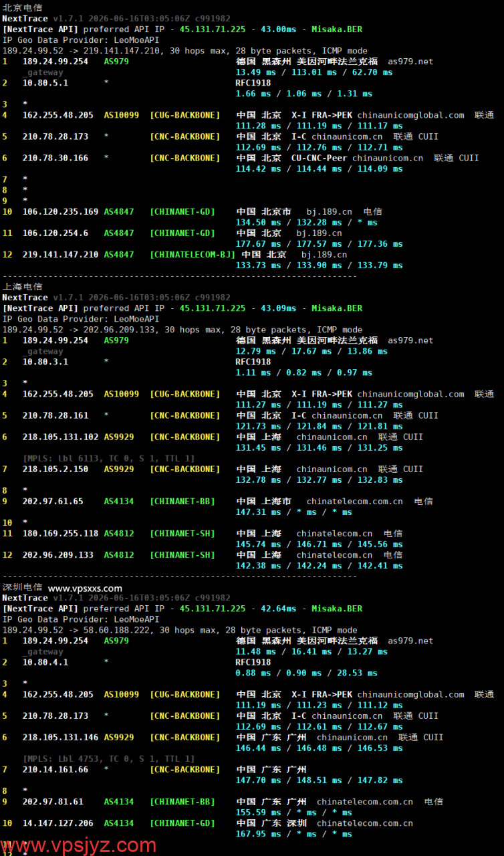Click gateway IP 10.80.4.1
This screenshot has width=504, height=856.
click(45, 662)
